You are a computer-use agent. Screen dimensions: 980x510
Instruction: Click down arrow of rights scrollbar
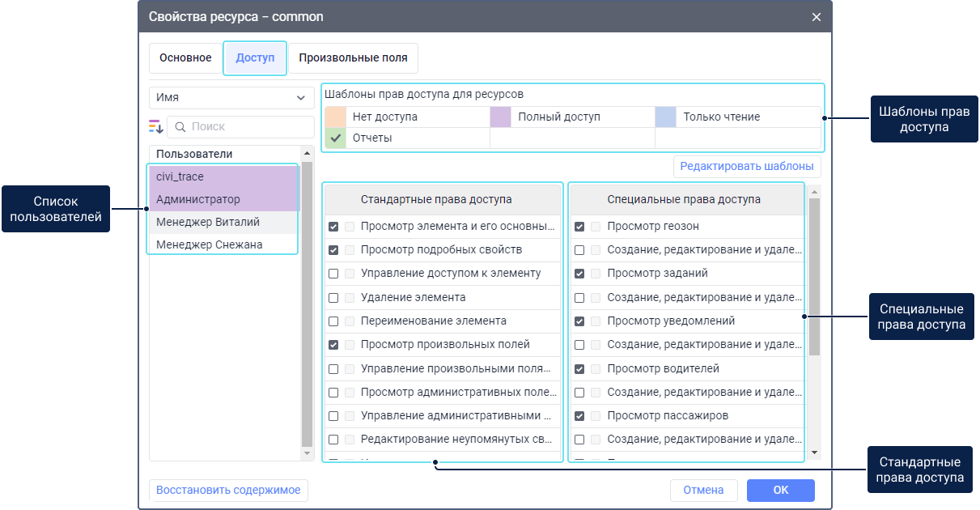click(x=814, y=453)
